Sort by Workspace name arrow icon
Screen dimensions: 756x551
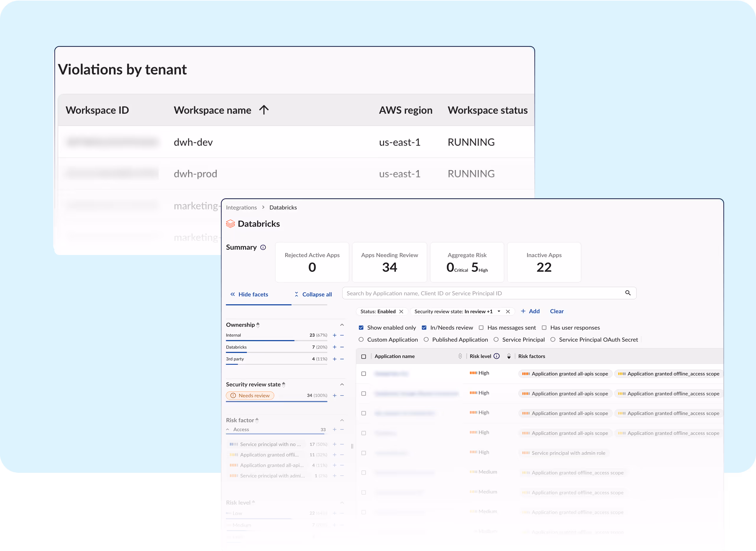(264, 110)
